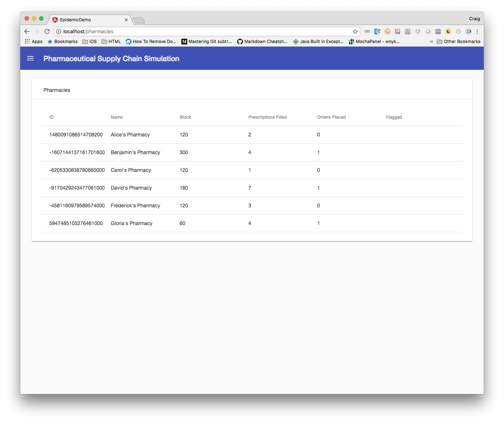
Task: Open the Java Built in Except... bookmark
Action: [318, 42]
